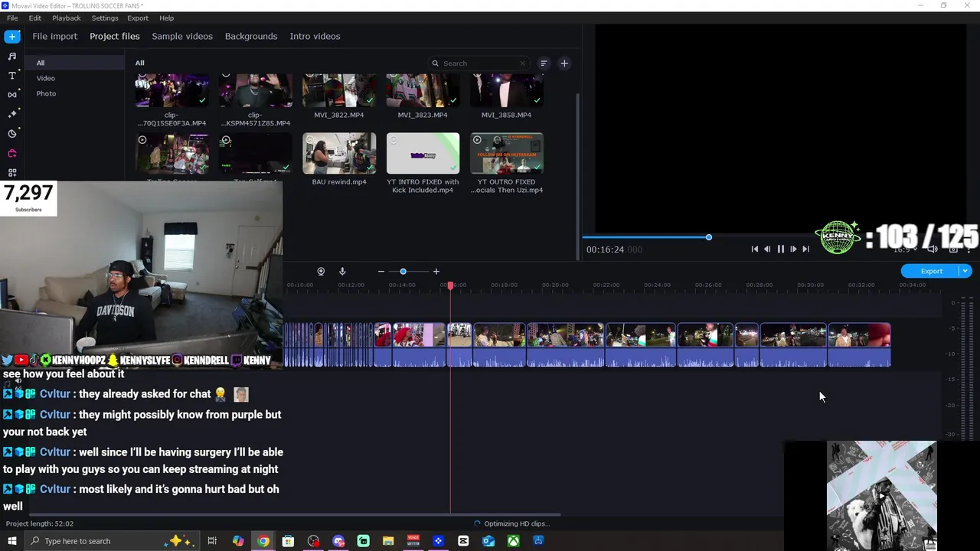Open the Titles text panel
Image resolution: width=980 pixels, height=551 pixels.
12,75
